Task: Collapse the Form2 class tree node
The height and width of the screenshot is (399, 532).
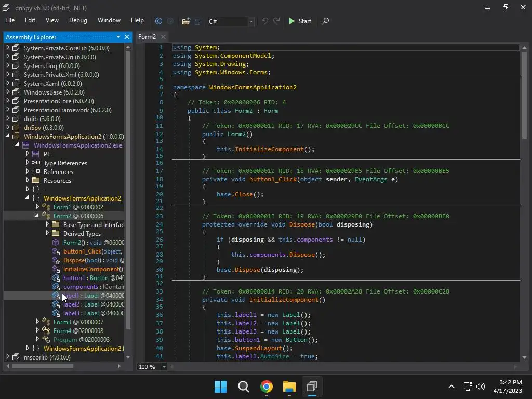Action: (37, 216)
